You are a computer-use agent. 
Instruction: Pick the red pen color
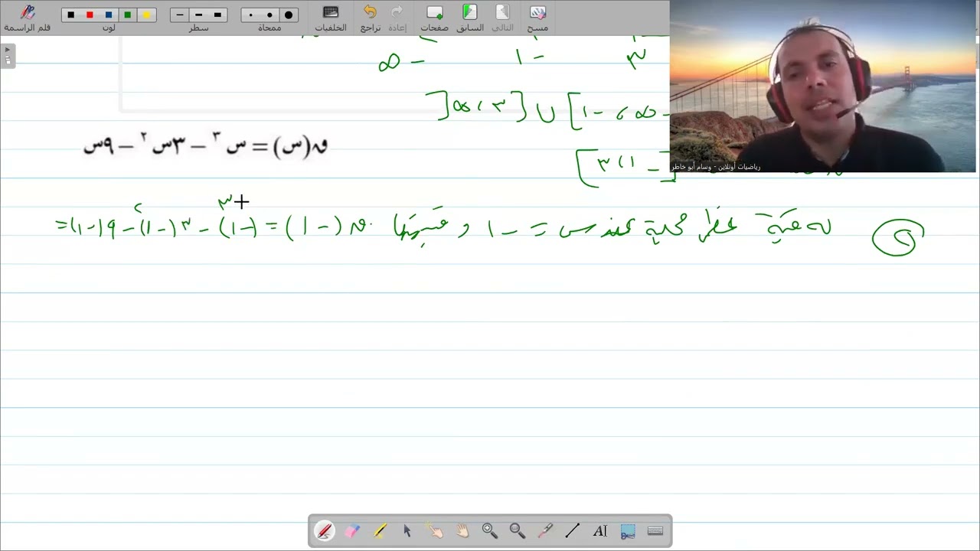(x=90, y=15)
